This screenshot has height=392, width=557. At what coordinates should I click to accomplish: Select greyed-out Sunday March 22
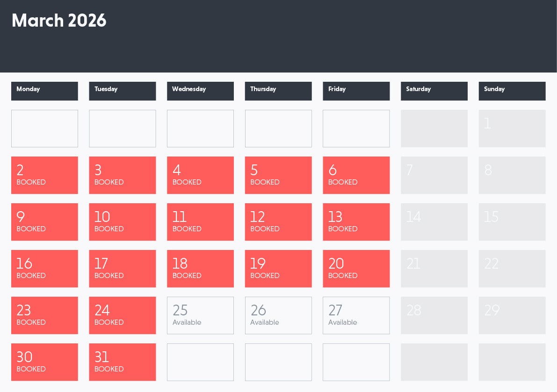tap(512, 269)
